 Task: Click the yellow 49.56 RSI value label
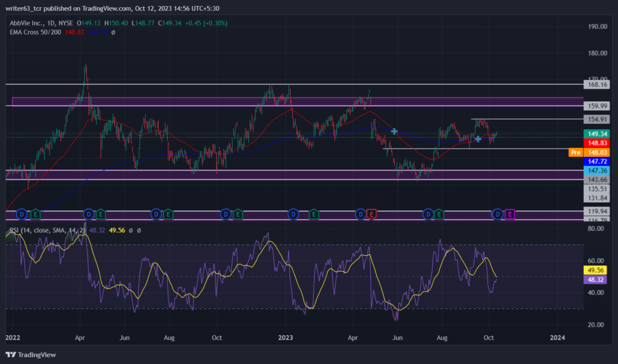pyautogui.click(x=595, y=270)
